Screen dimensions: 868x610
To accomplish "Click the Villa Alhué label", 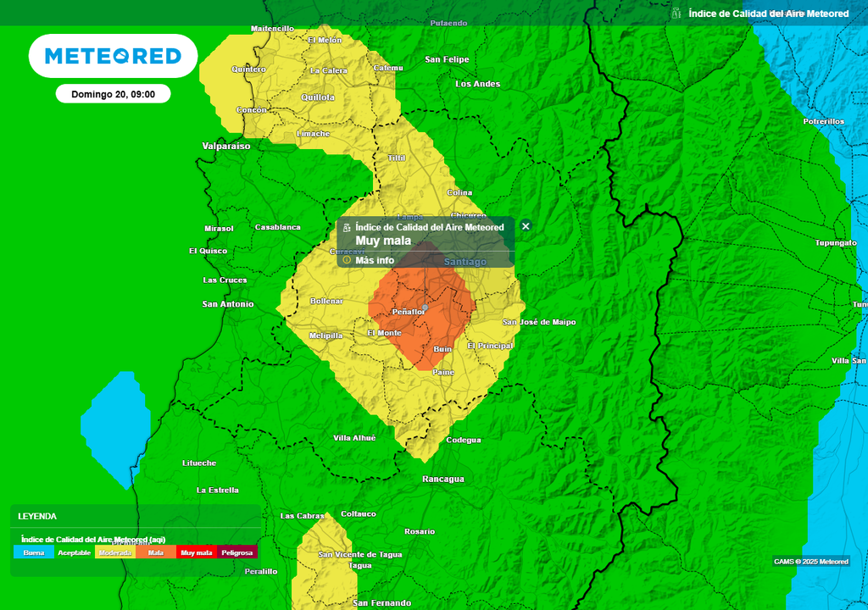I will pyautogui.click(x=354, y=438).
